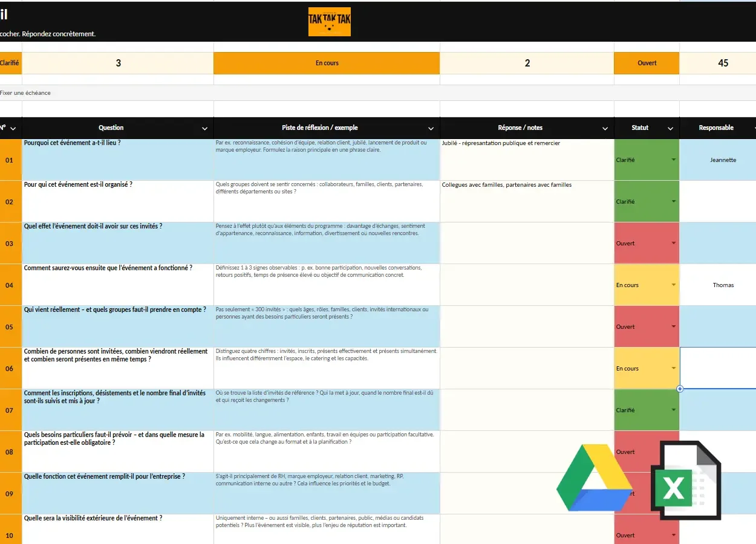This screenshot has height=544, width=756.
Task: Click response 'Collegues avec familles, partenaires avec familles'
Action: [x=507, y=185]
